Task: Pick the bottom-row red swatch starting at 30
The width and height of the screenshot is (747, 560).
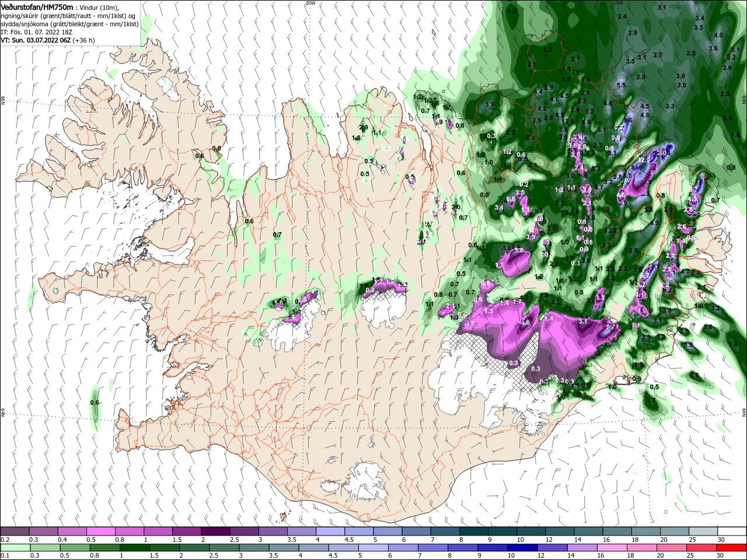Action: [x=731, y=548]
